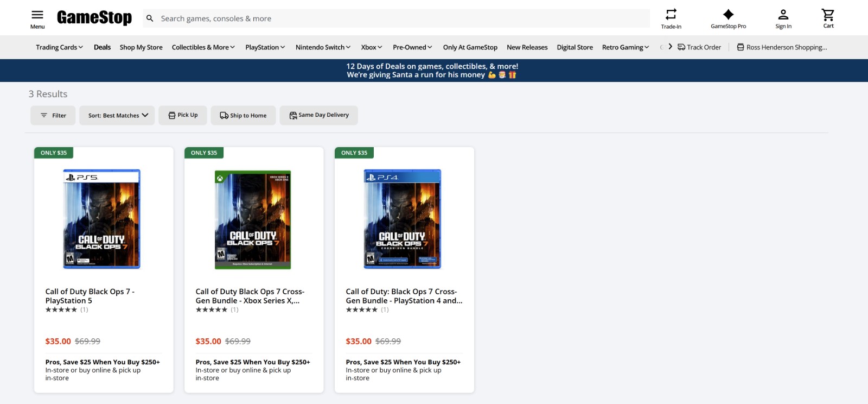
Task: Open the Sign In account icon
Action: [x=783, y=15]
